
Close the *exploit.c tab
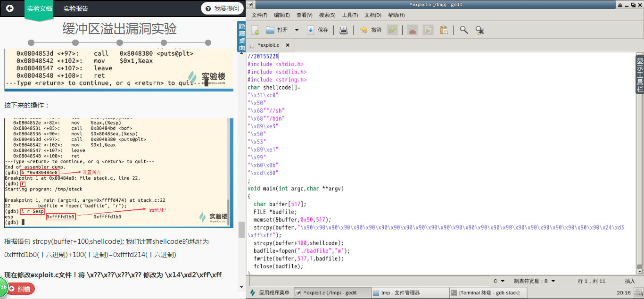tap(288, 45)
